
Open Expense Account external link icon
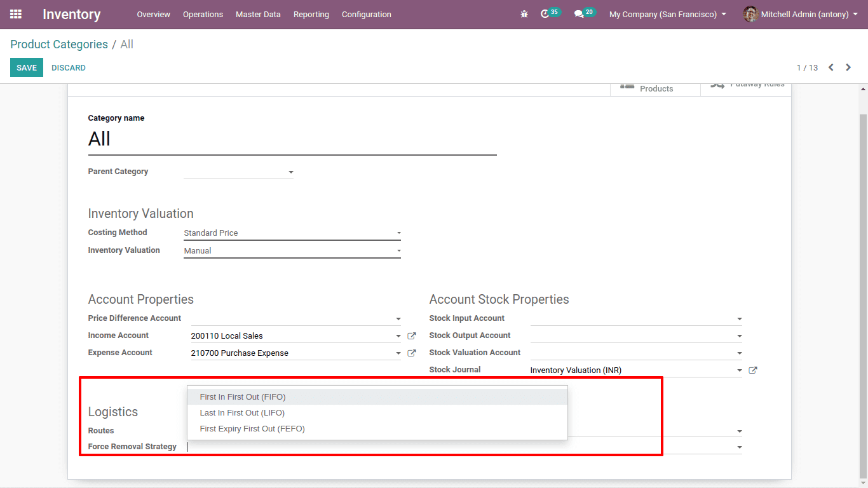coord(412,353)
